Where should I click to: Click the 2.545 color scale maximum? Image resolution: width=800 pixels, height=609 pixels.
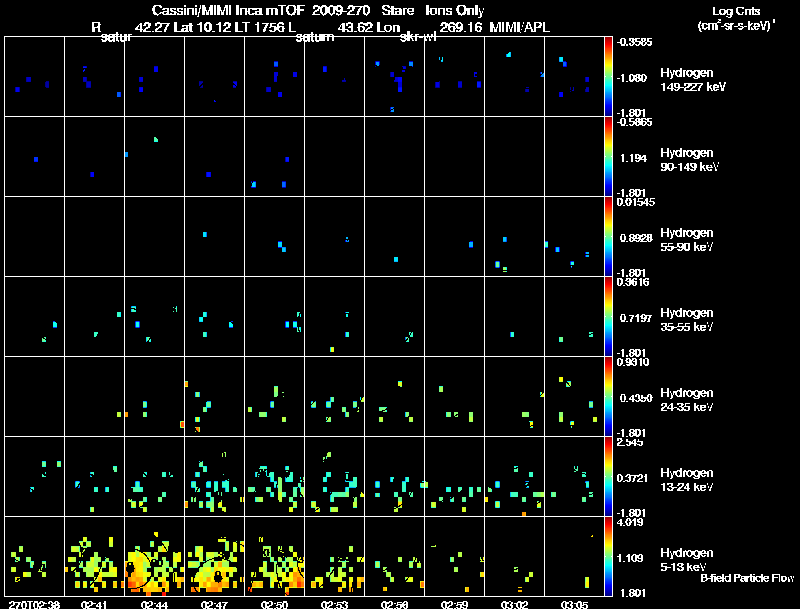630,442
